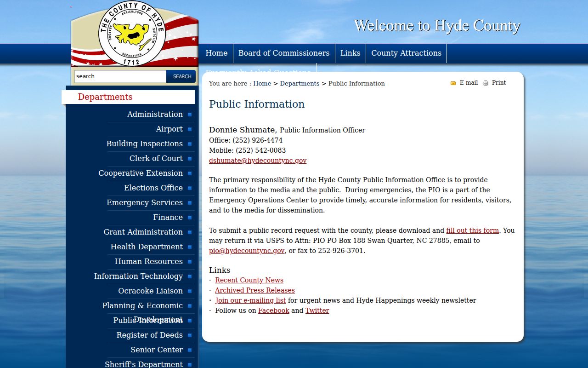Click the SEARCH button
The width and height of the screenshot is (588, 368).
coord(181,76)
